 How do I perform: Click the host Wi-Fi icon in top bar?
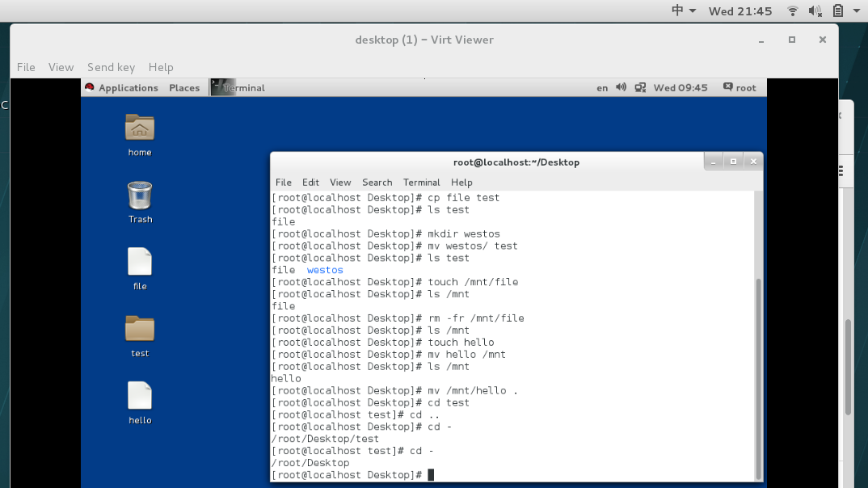pyautogui.click(x=793, y=11)
